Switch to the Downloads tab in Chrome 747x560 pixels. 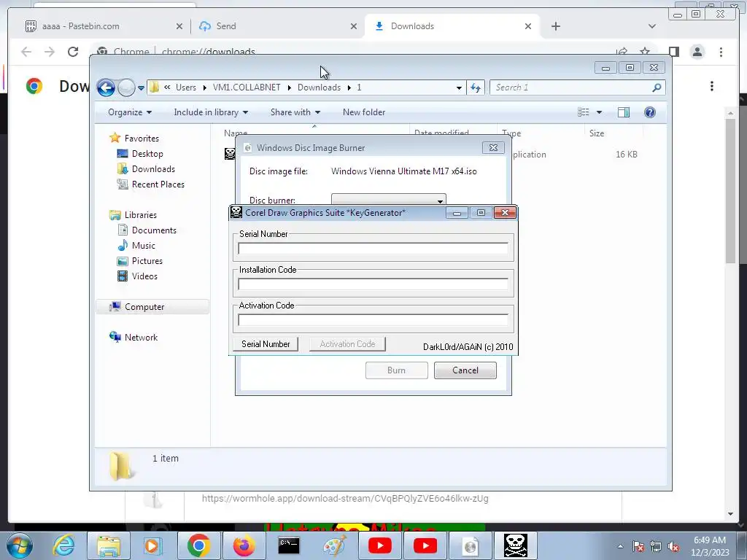[452, 26]
